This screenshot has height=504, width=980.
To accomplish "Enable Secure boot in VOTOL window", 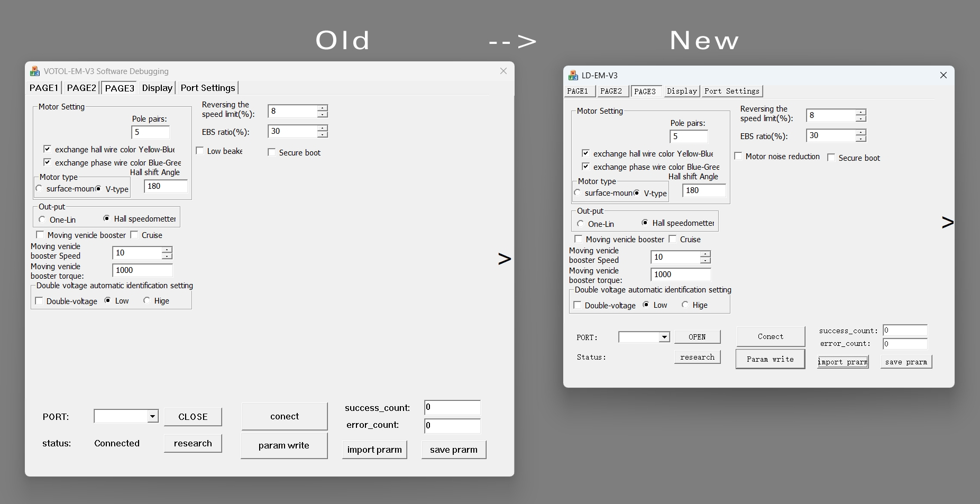I will point(272,152).
